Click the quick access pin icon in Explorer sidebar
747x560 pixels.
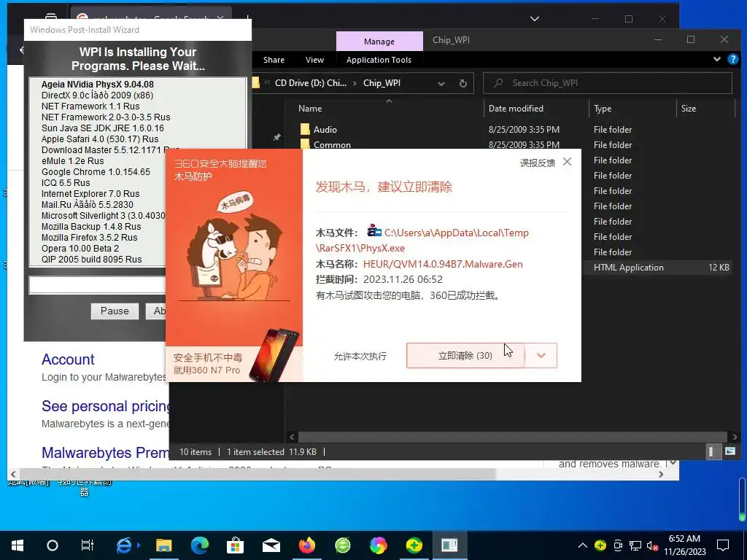pyautogui.click(x=276, y=137)
